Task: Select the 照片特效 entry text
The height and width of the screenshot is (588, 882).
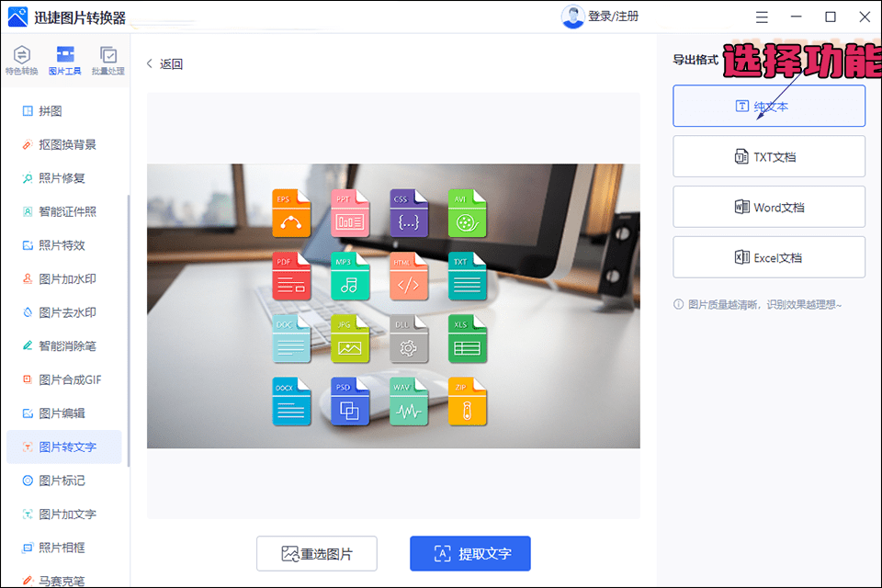Action: [62, 245]
